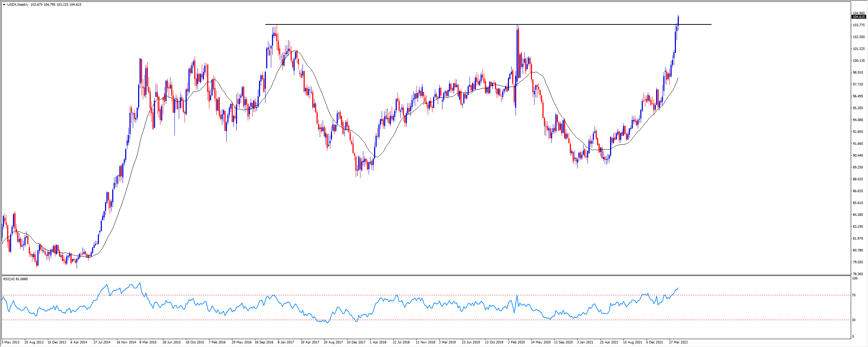Click the USDX,Weekly chart title
The width and height of the screenshot is (868, 347).
pyautogui.click(x=18, y=5)
